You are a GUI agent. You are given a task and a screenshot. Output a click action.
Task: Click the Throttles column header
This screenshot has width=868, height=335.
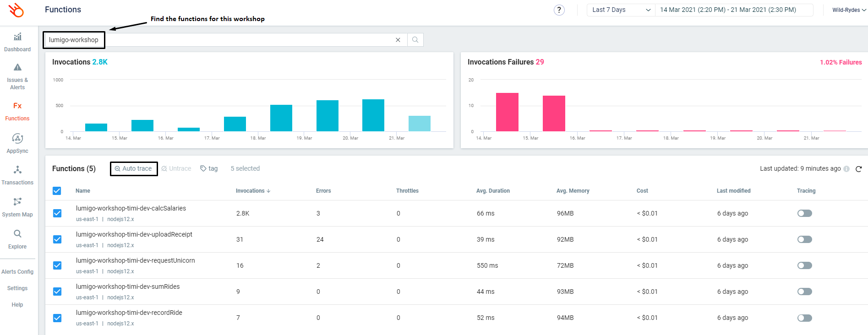pos(407,191)
